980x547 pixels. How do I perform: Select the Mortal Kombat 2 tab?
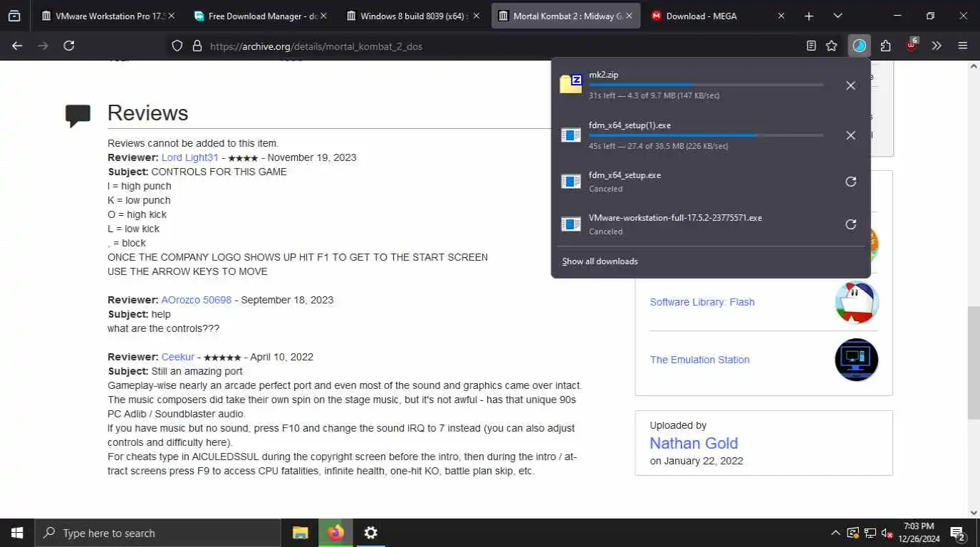click(565, 16)
